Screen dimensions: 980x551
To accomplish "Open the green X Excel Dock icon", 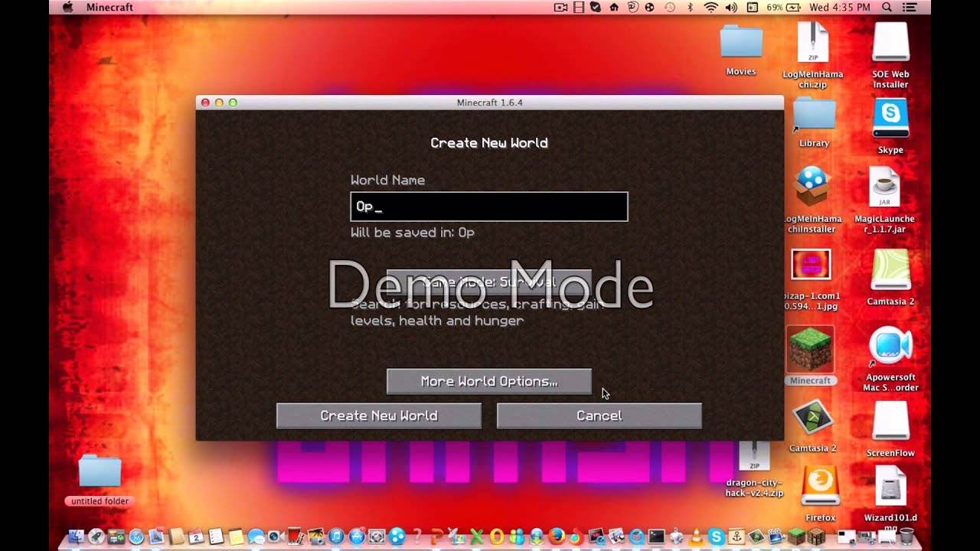I will coord(476,536).
